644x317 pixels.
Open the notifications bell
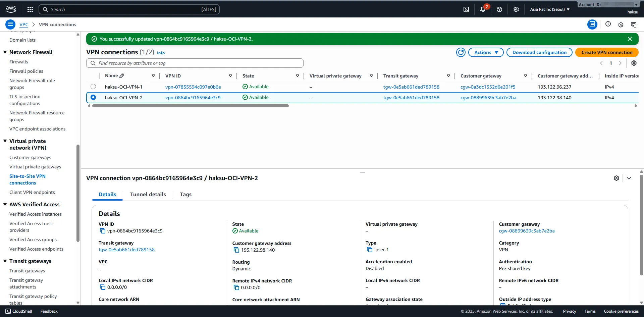pyautogui.click(x=483, y=9)
